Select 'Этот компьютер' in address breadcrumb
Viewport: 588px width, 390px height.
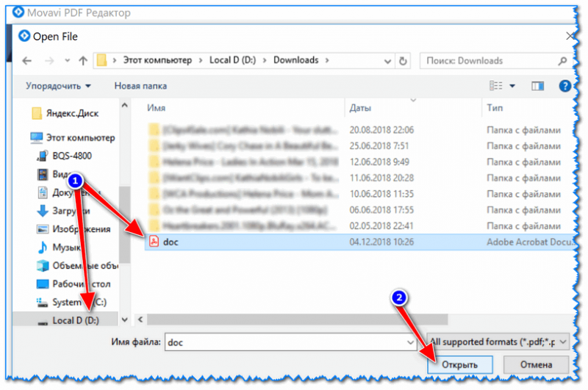tap(157, 60)
